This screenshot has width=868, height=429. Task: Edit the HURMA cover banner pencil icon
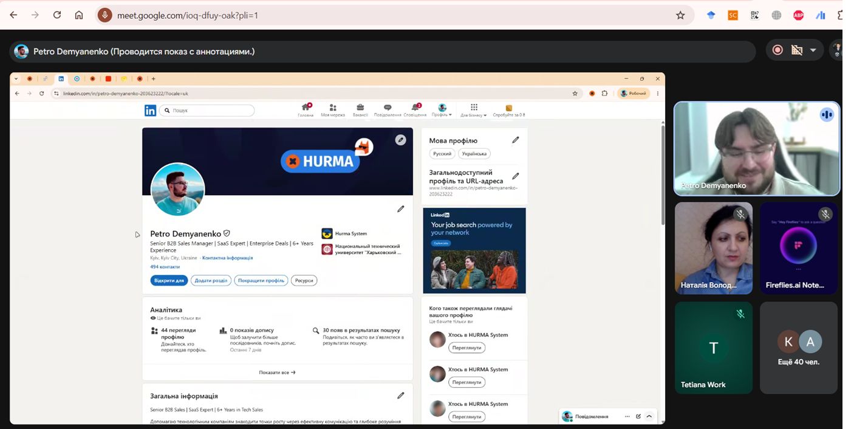click(x=400, y=140)
